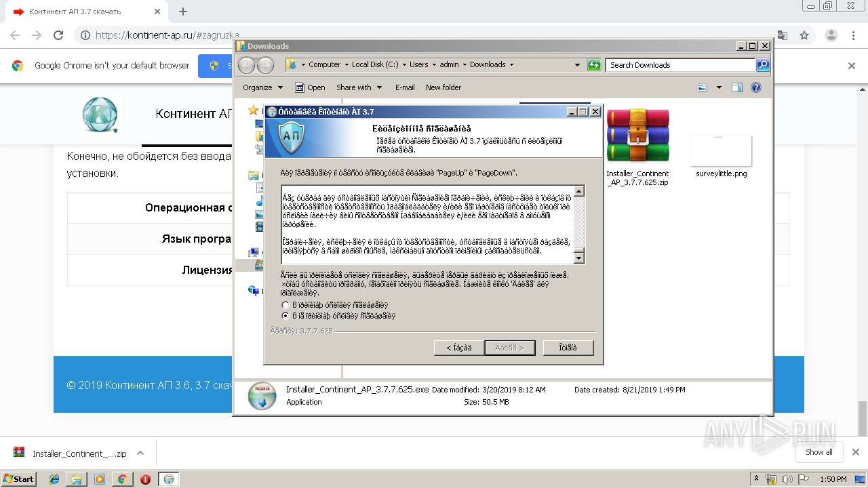Open Explorer help question mark icon
The width and height of the screenshot is (868, 488).
tap(756, 87)
